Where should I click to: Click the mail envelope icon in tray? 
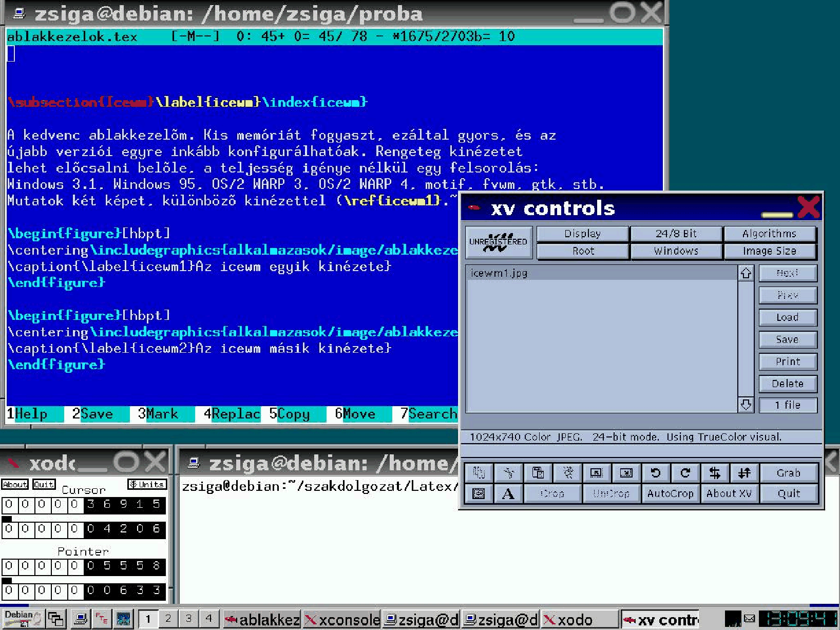[750, 619]
